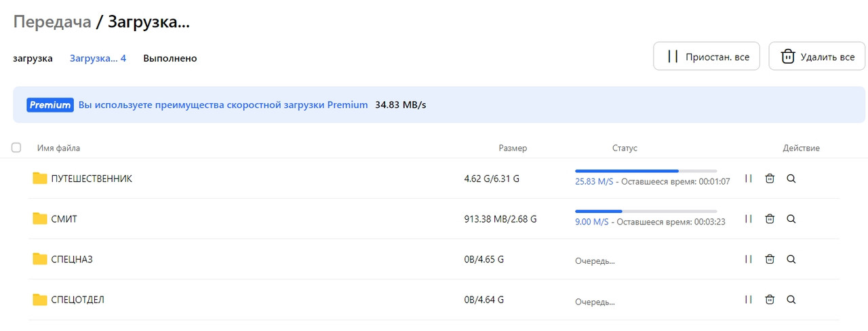
Task: Click the size value 0B/4.64 G
Action: [x=484, y=299]
